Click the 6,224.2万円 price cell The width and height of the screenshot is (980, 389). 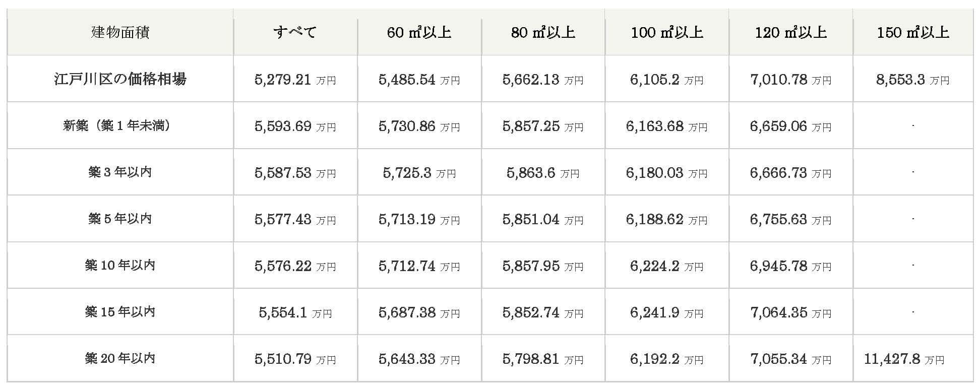pyautogui.click(x=667, y=265)
